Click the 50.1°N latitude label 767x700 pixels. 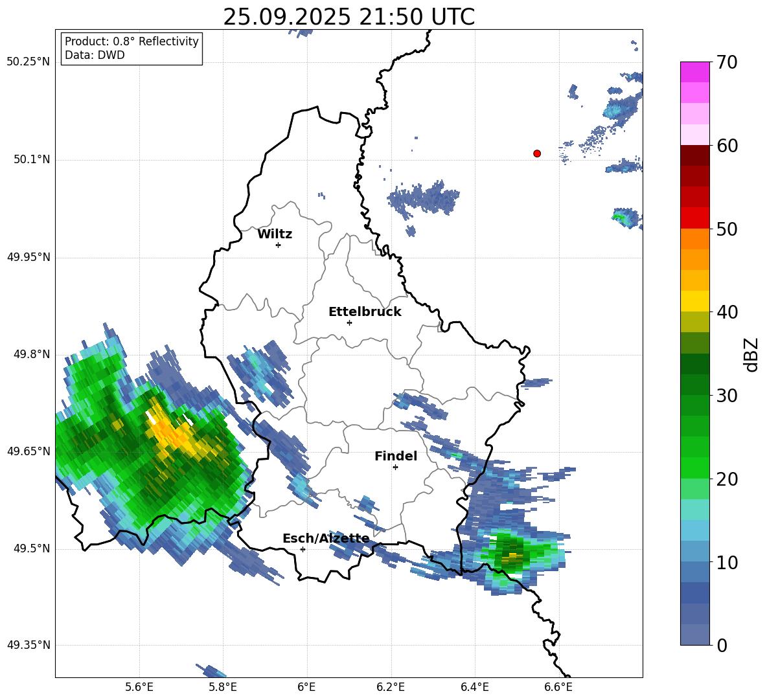[32, 160]
